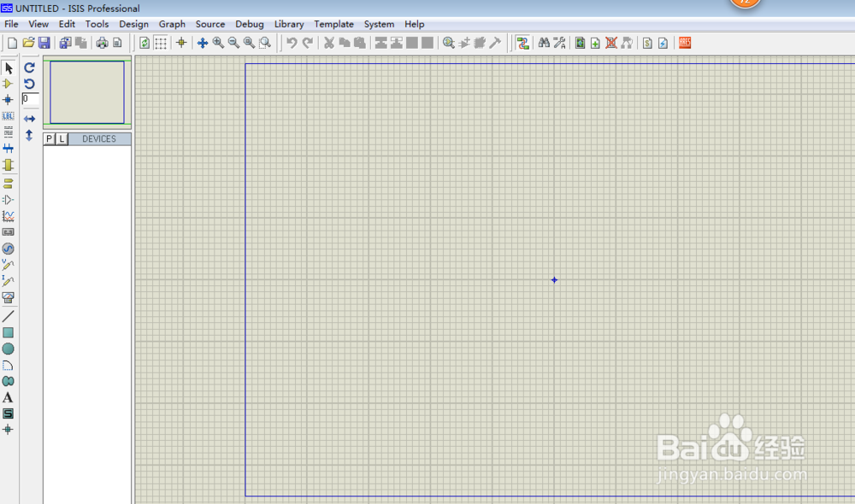
Task: Open Graph Mode
Action: click(x=9, y=216)
